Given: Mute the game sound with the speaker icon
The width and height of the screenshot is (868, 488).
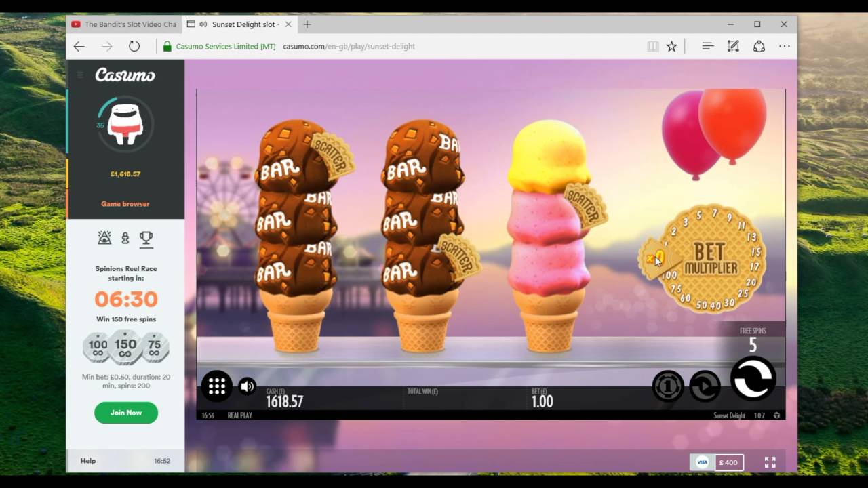Looking at the screenshot, I should tap(248, 386).
